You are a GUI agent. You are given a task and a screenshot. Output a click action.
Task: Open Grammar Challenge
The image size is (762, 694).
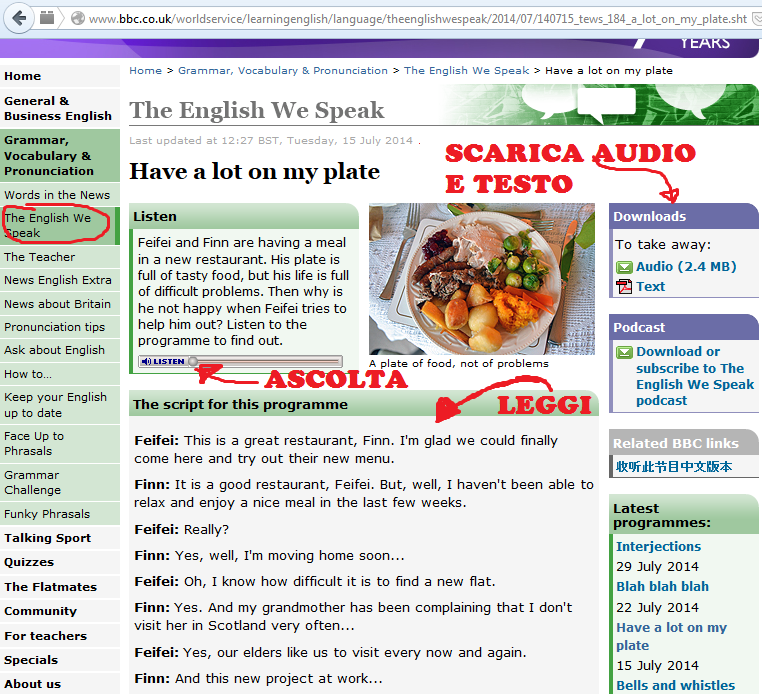(60, 483)
